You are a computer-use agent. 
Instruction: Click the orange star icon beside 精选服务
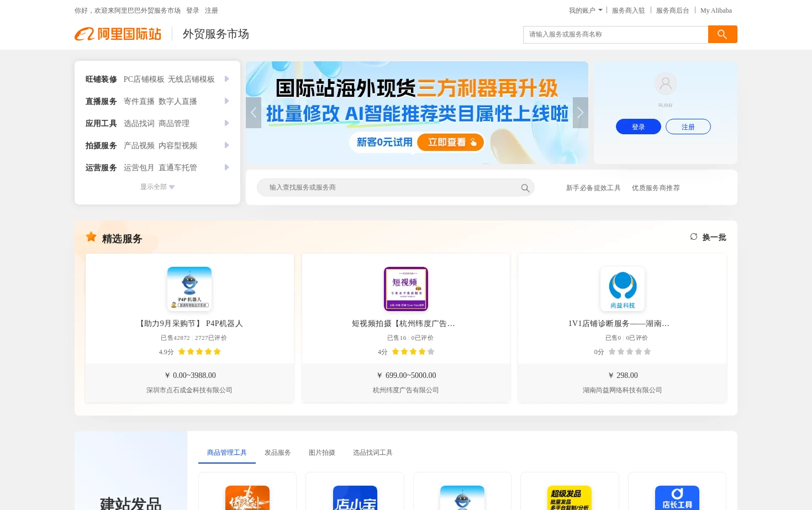[x=91, y=237]
